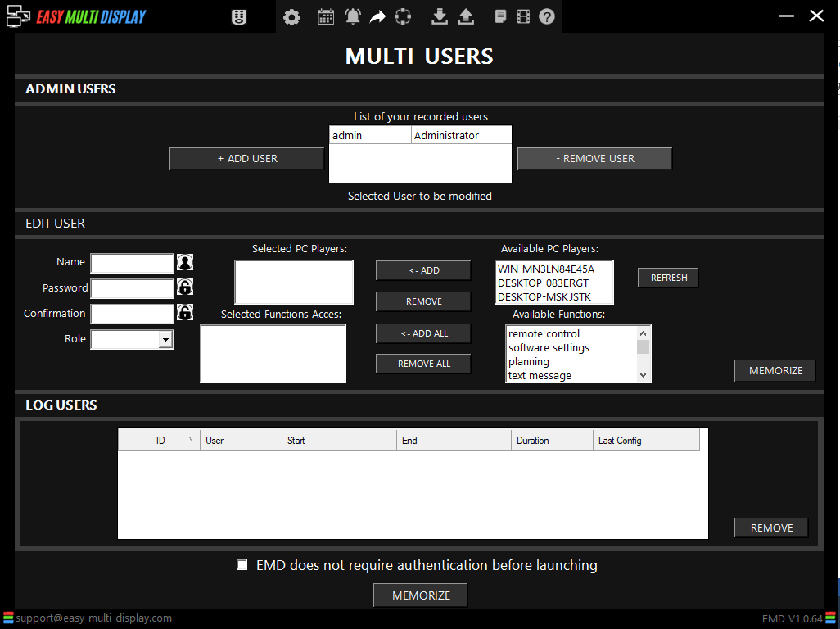Open the remote control icon in title bar
840x629 pixels.
point(239,17)
